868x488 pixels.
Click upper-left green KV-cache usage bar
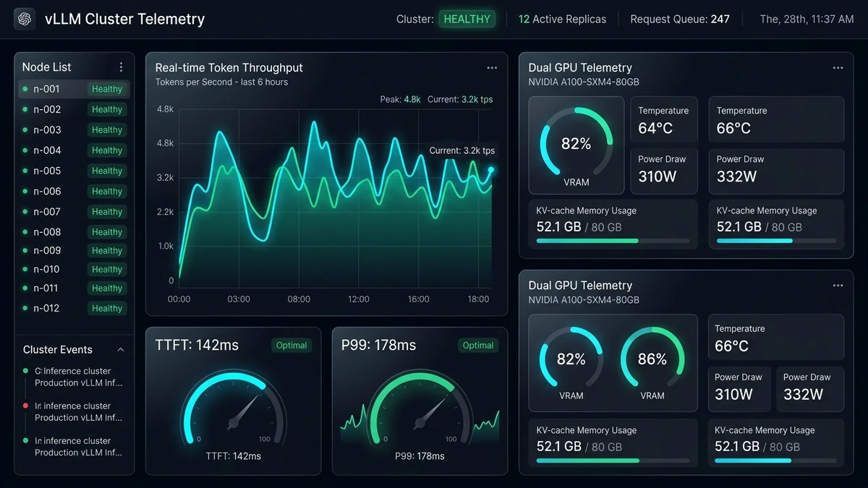(x=613, y=241)
